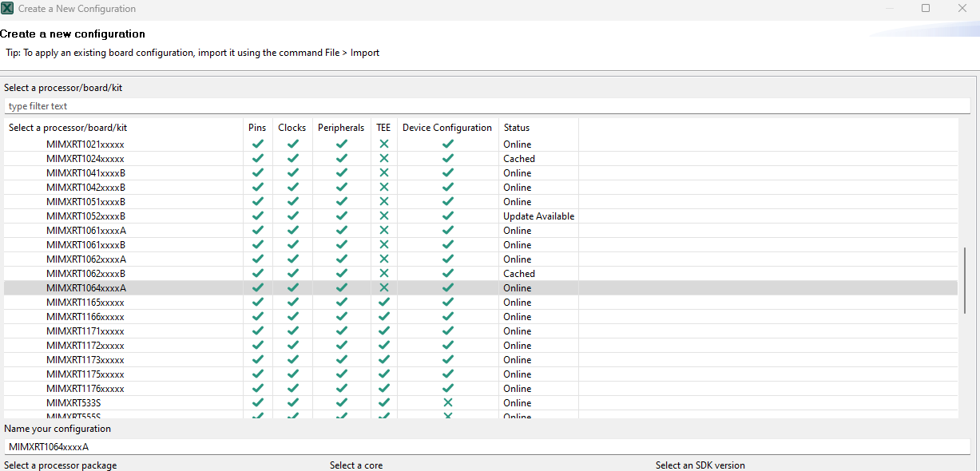Click the Device Configuration column header
980x471 pixels.
[447, 128]
